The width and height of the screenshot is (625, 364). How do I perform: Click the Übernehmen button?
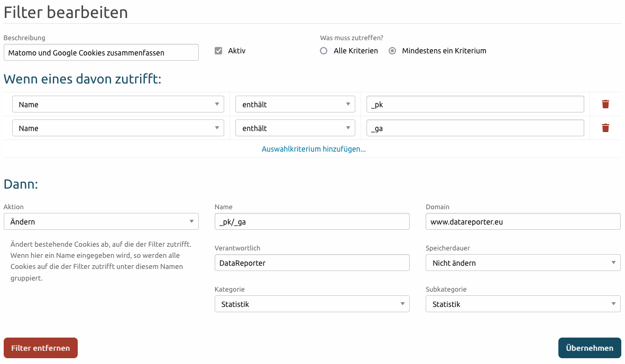(x=590, y=348)
